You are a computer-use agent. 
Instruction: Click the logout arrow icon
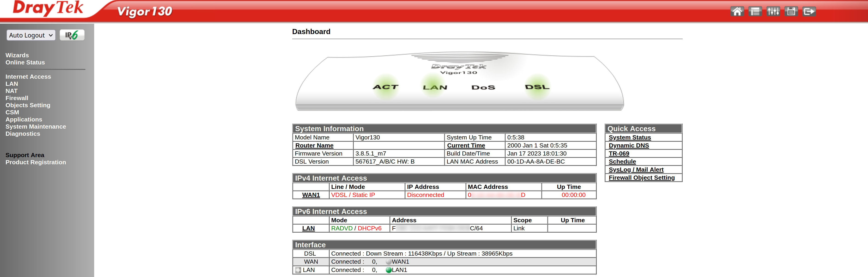(x=809, y=12)
